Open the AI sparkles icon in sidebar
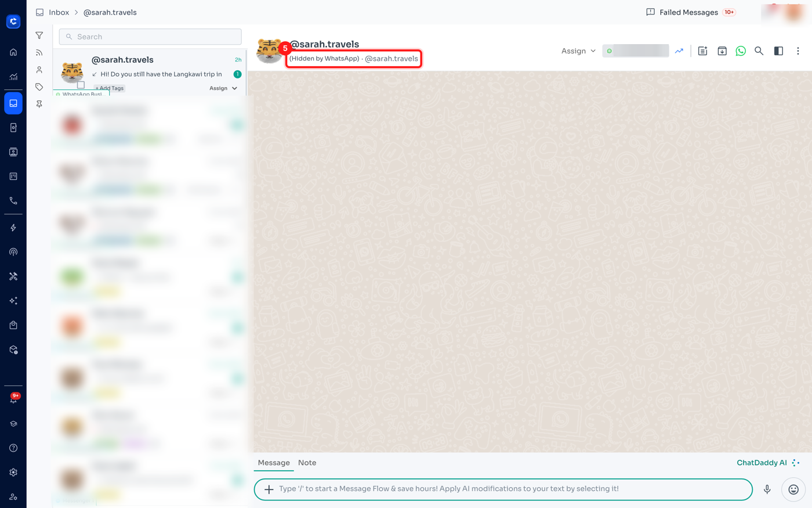Image resolution: width=812 pixels, height=508 pixels. pyautogui.click(x=13, y=301)
